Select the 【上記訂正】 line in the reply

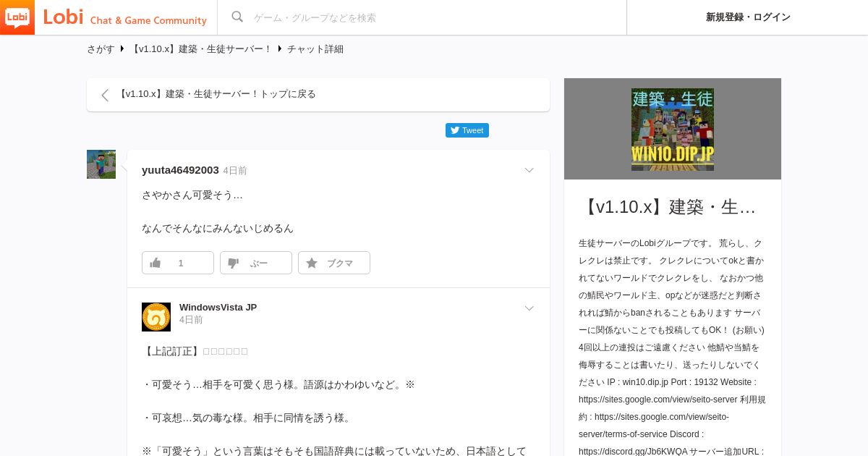pos(195,352)
